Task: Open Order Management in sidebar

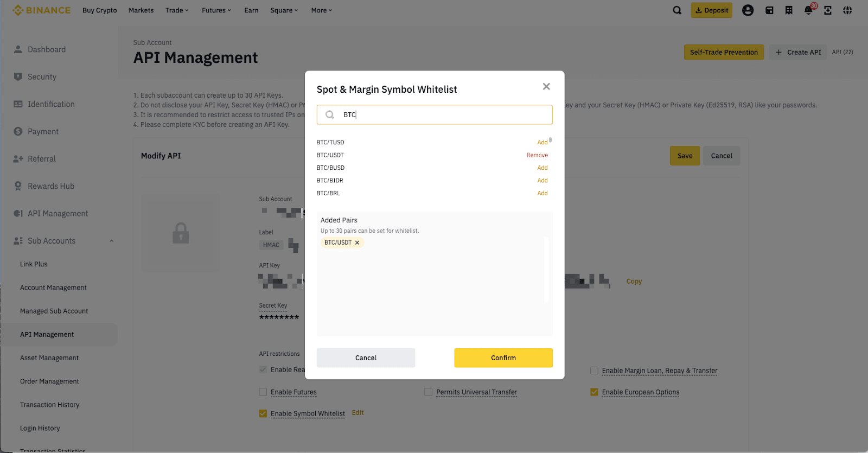Action: coord(49,381)
